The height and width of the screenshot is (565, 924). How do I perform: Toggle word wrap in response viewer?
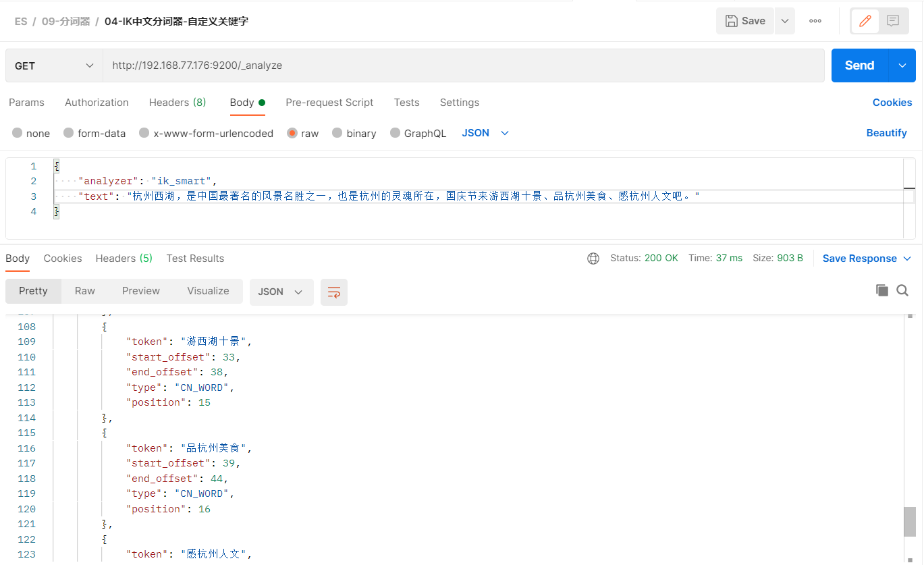pyautogui.click(x=334, y=292)
